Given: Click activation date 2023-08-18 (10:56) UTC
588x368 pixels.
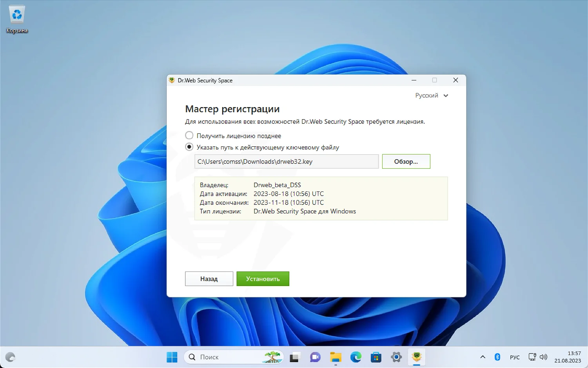Looking at the screenshot, I should click(x=289, y=194).
